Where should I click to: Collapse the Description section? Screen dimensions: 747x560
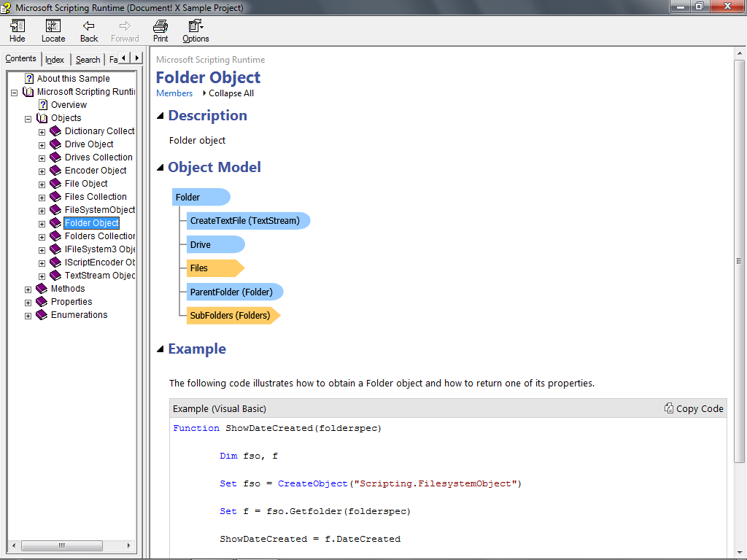click(160, 116)
